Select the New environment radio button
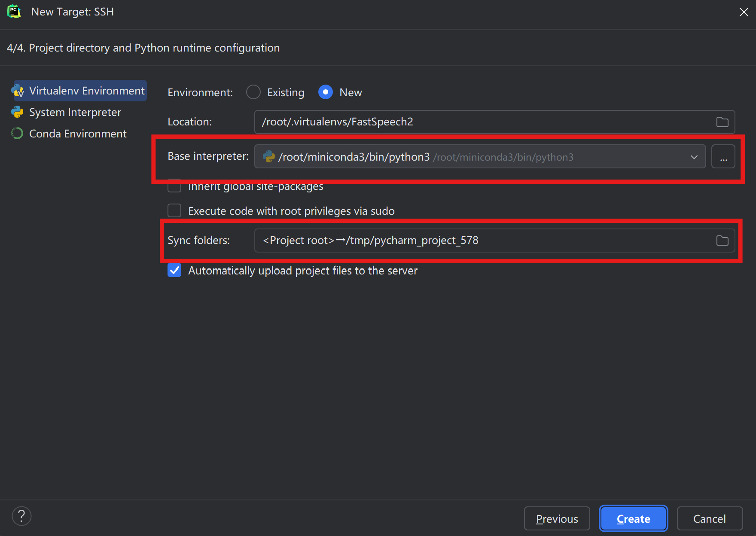Image resolution: width=756 pixels, height=536 pixels. [326, 92]
